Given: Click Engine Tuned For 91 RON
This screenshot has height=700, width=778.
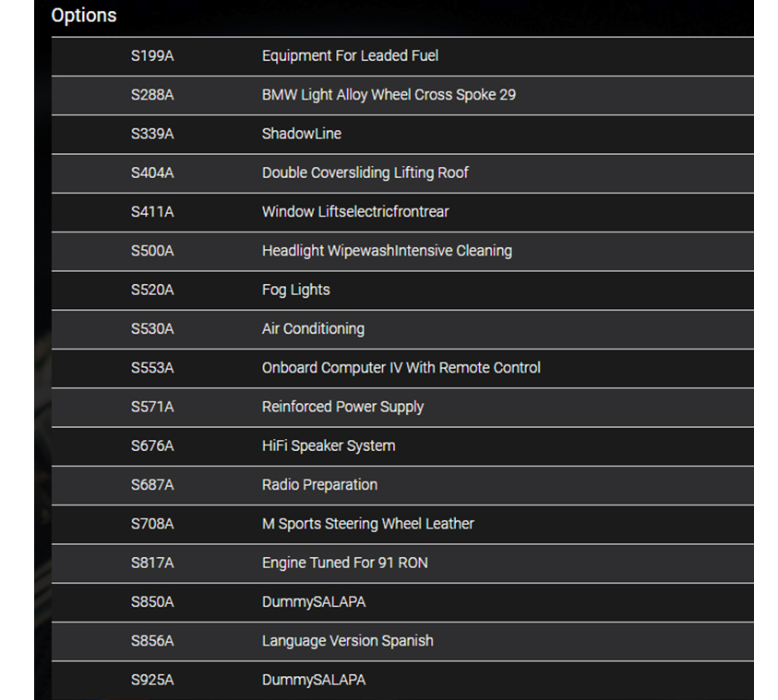Looking at the screenshot, I should pyautogui.click(x=344, y=563).
